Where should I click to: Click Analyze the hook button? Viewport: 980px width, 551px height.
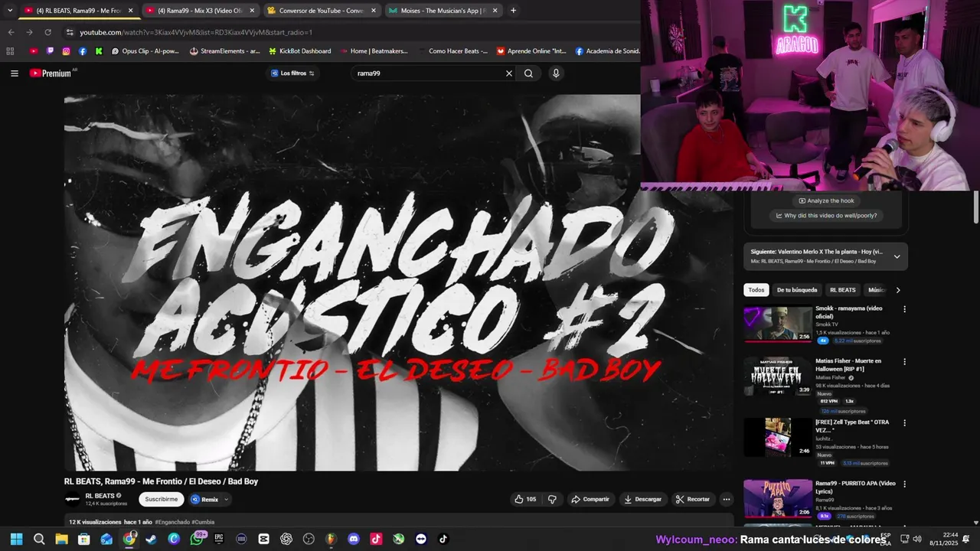[826, 201]
